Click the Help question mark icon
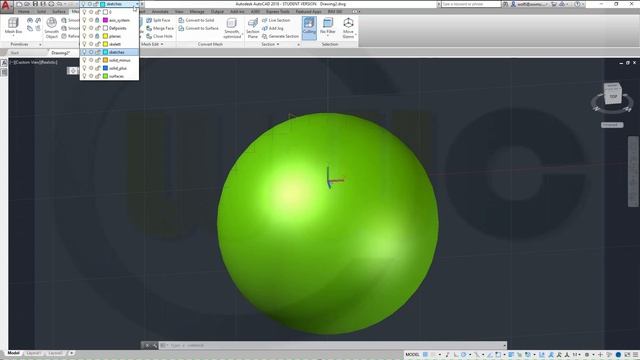This screenshot has width=640, height=360. (x=577, y=4)
